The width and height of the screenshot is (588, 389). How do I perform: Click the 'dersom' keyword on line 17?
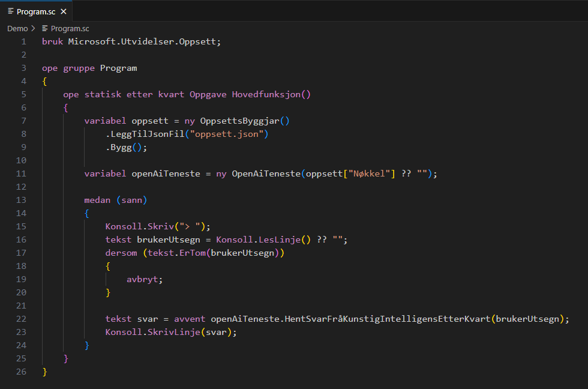click(x=121, y=253)
